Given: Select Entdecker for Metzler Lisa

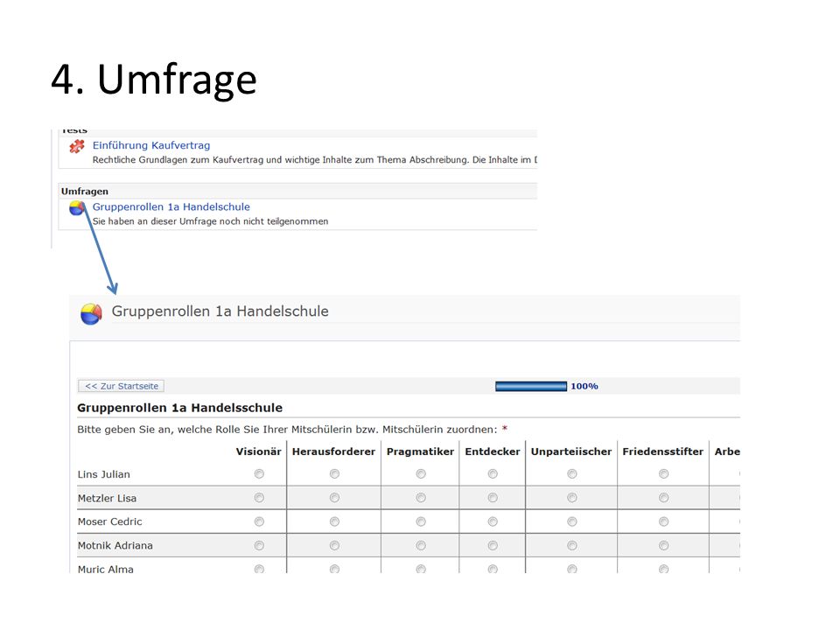Looking at the screenshot, I should (493, 498).
